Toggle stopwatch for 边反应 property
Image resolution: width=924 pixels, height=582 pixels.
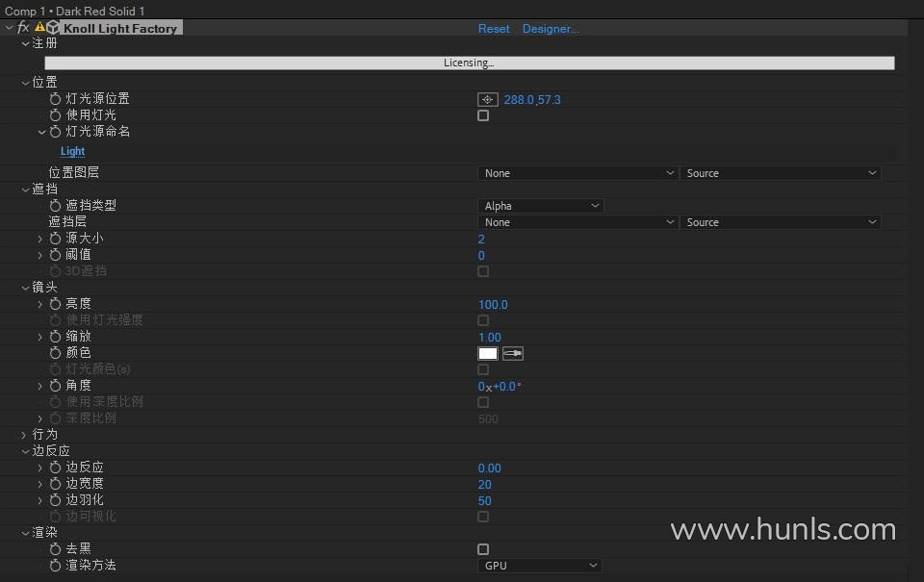56,468
